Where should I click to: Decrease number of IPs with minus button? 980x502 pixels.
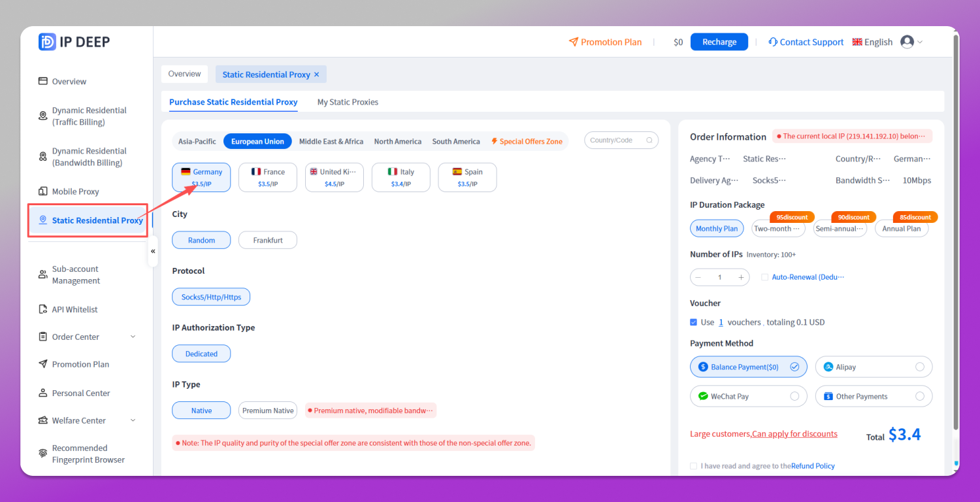(698, 277)
